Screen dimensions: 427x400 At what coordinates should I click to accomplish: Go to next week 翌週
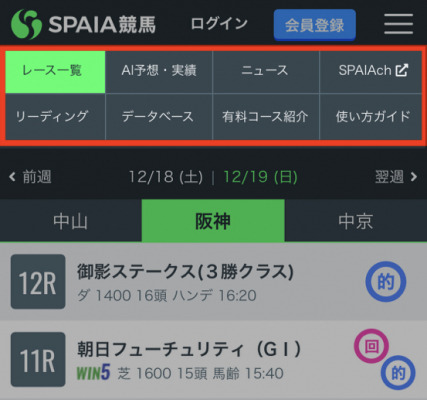(x=396, y=177)
